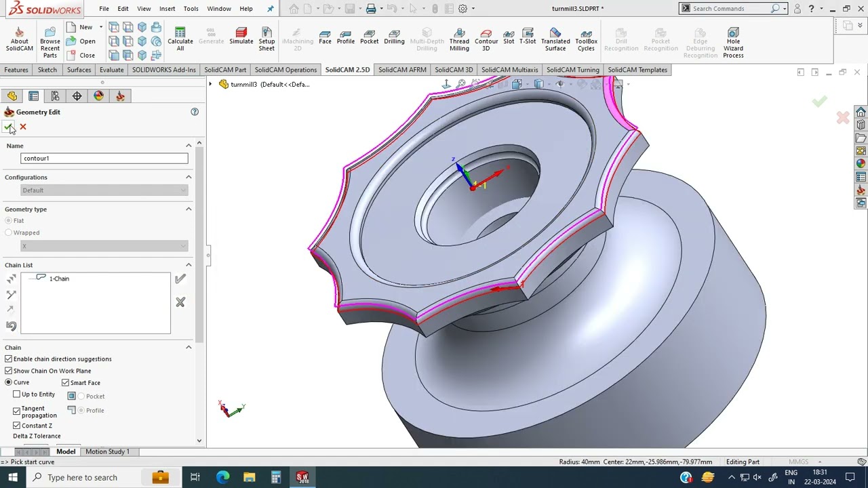868x488 pixels.
Task: Reject chain with the X button
Action: click(x=180, y=302)
